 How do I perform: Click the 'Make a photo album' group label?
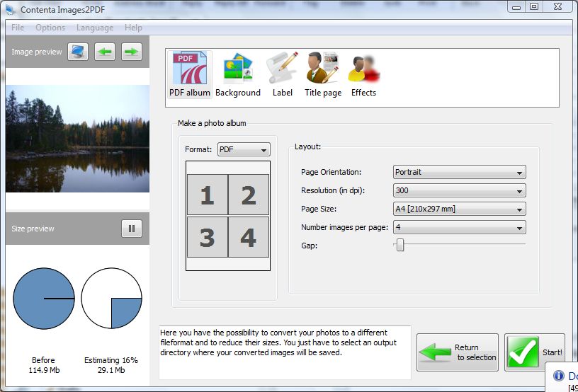pos(212,123)
